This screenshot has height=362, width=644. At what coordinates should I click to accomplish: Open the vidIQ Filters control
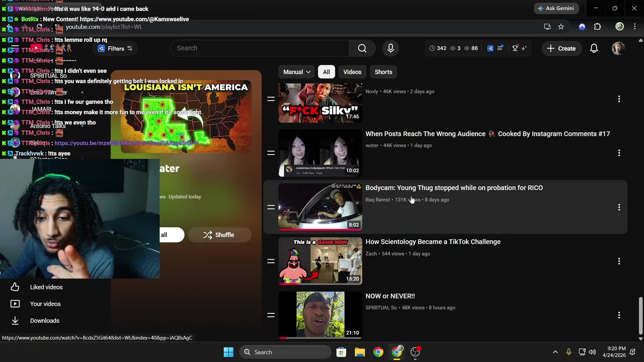click(115, 48)
